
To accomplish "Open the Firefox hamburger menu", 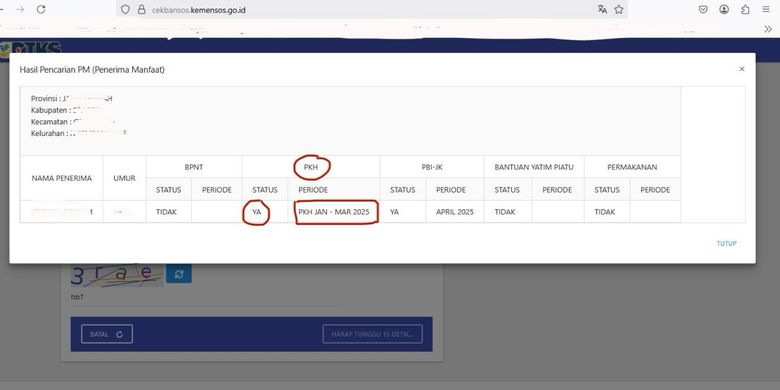I will [766, 9].
